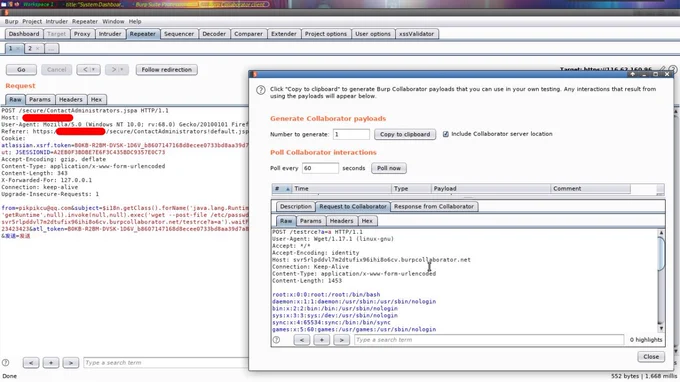Edit the Number to generate field

[x=351, y=134]
